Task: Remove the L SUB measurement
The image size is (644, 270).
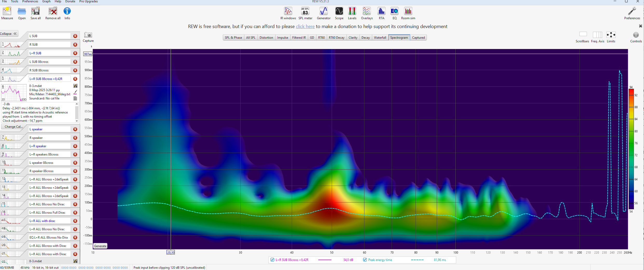Action: 75,36
